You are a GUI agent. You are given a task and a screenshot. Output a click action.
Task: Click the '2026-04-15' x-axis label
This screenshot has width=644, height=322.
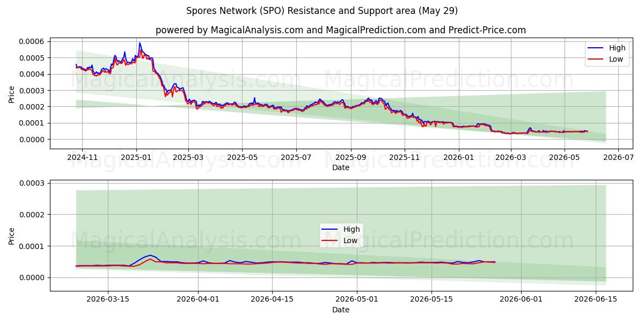[272, 300]
